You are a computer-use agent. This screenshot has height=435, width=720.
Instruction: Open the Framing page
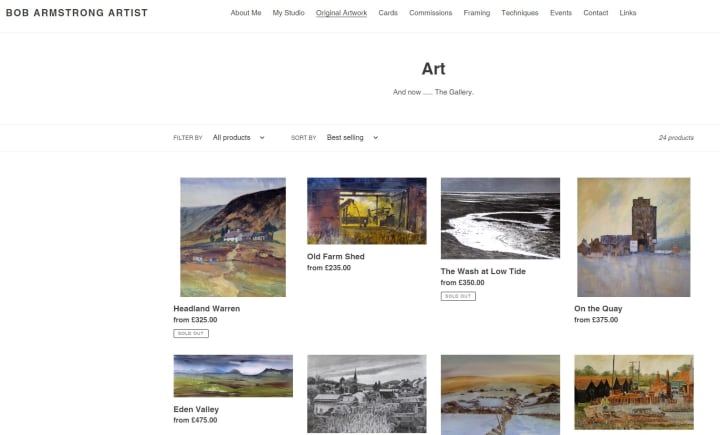click(477, 13)
